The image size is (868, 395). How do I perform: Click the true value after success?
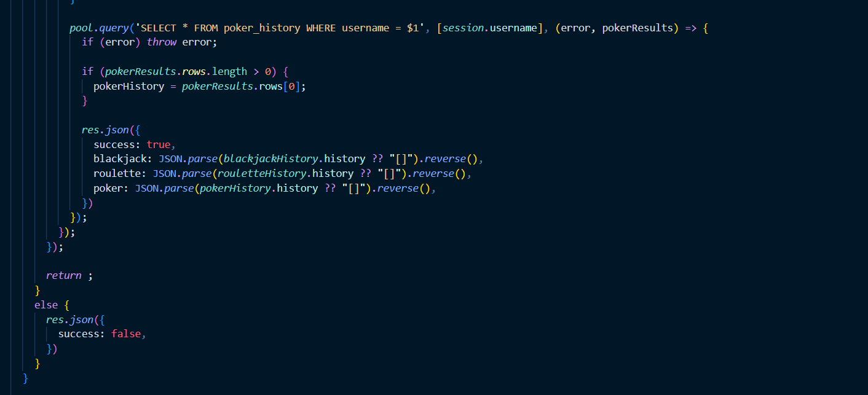coord(159,144)
